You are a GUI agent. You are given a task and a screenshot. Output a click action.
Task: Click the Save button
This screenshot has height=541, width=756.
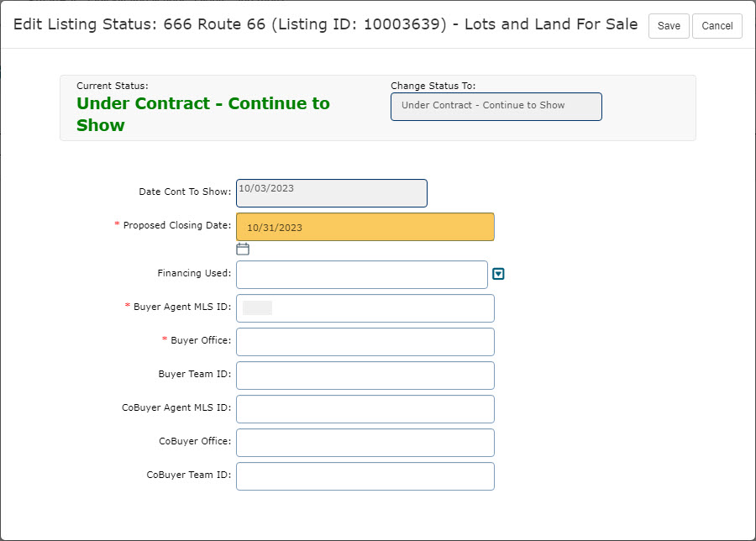(x=669, y=26)
